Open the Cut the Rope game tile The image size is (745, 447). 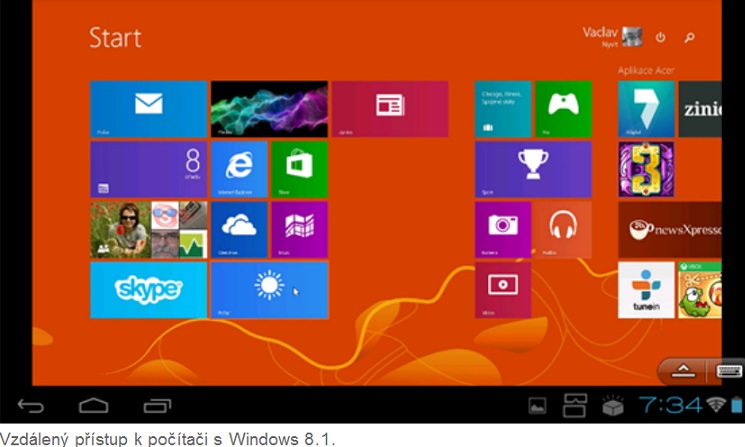click(x=700, y=290)
